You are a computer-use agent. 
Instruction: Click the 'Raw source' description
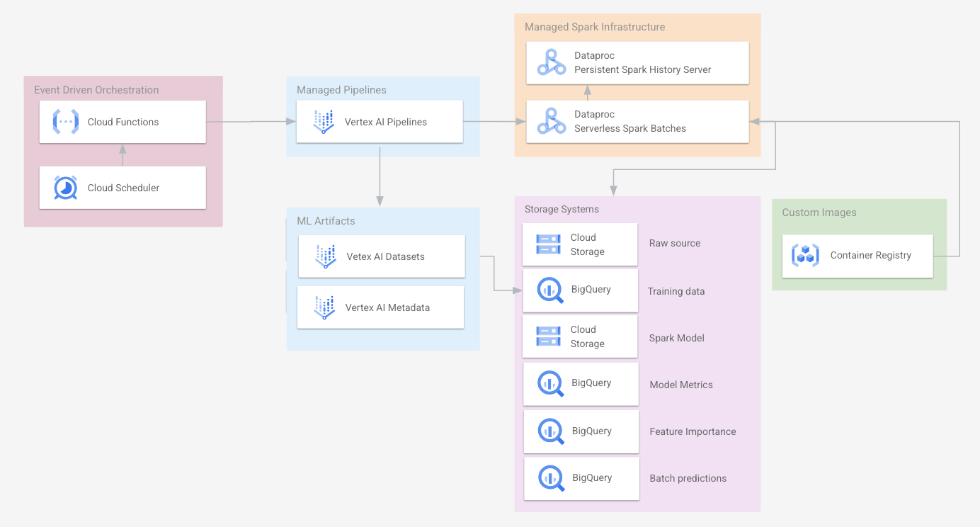tap(675, 243)
